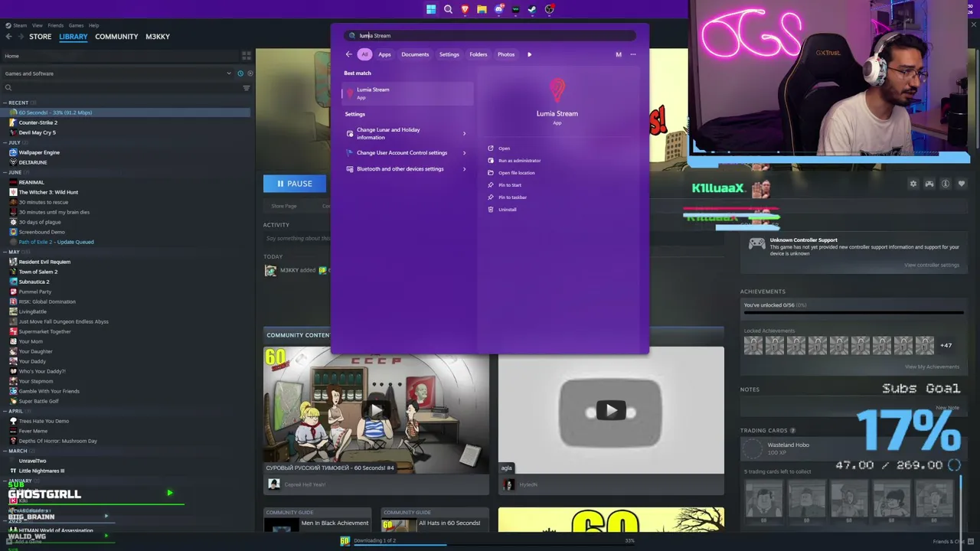Open the Games menu in Steam

(76, 25)
